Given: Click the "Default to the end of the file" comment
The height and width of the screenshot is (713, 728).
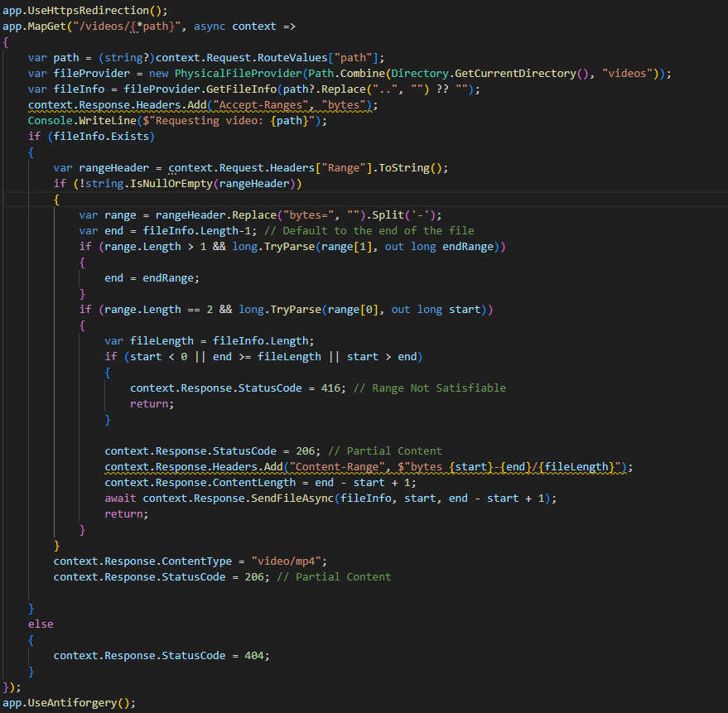Looking at the screenshot, I should (369, 231).
